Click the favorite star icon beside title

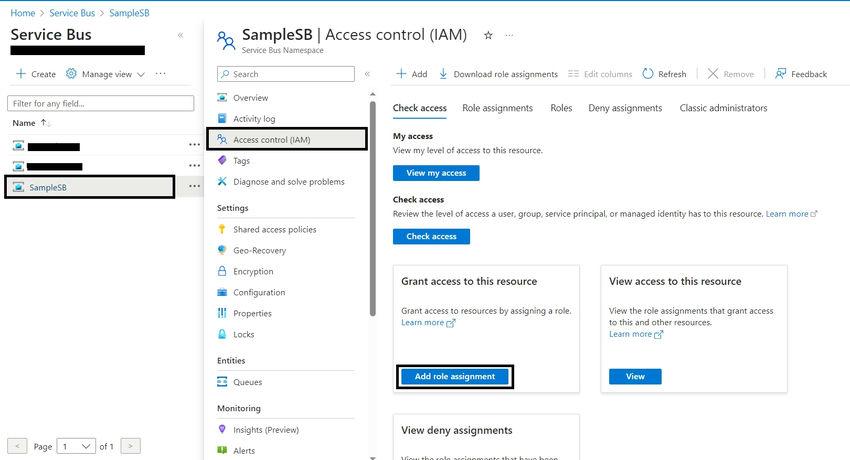(488, 35)
